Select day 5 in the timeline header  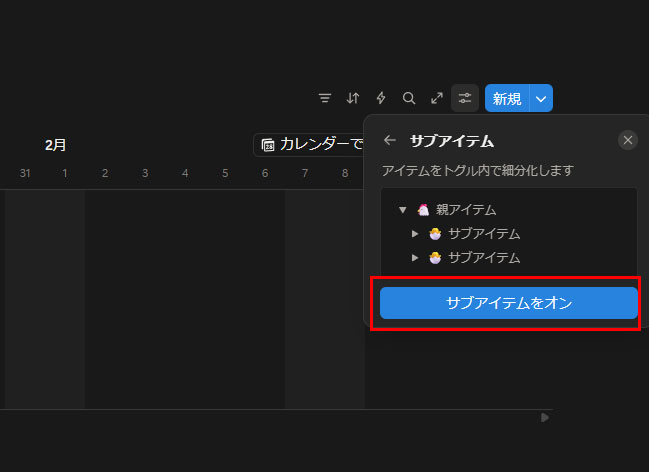tap(225, 173)
